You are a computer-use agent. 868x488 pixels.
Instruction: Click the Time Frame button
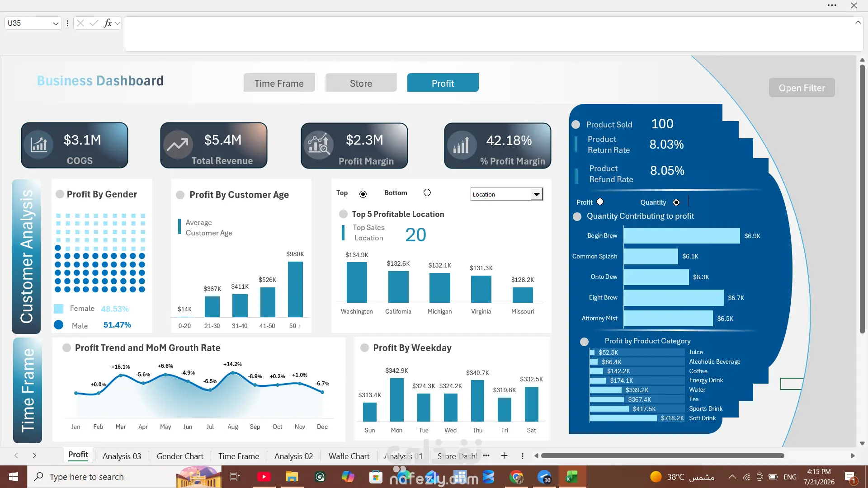(279, 83)
